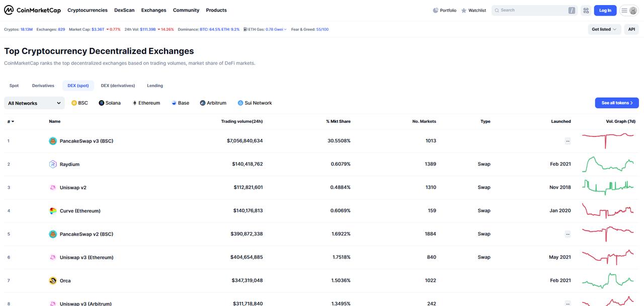The image size is (644, 306).
Task: Filter by Solana network
Action: click(x=110, y=103)
